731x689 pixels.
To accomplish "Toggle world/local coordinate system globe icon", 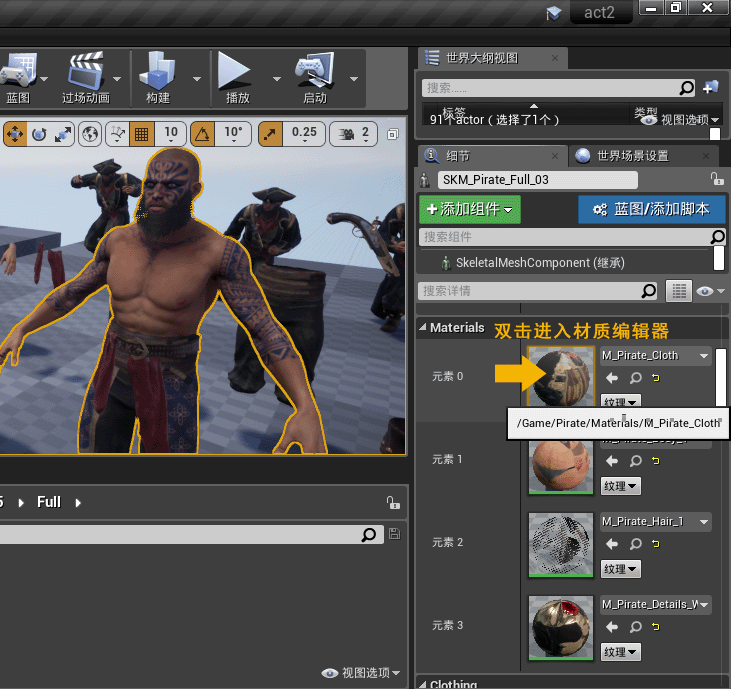I will point(90,135).
